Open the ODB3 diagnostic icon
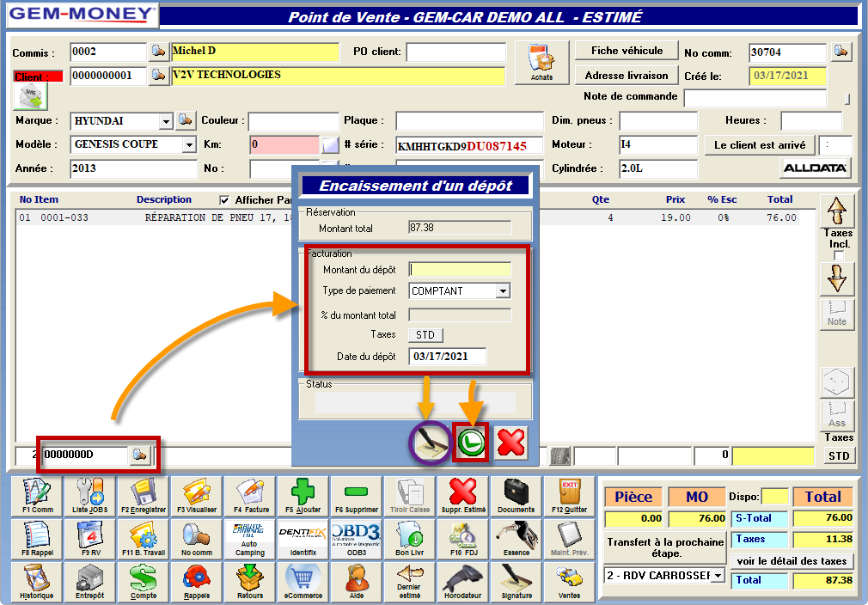Screen dimensions: 868x605 [x=357, y=539]
